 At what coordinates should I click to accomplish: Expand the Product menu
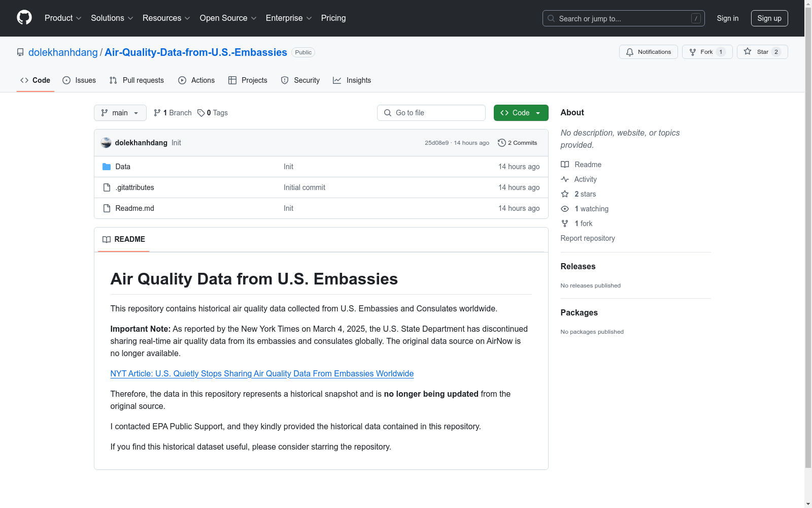point(63,18)
